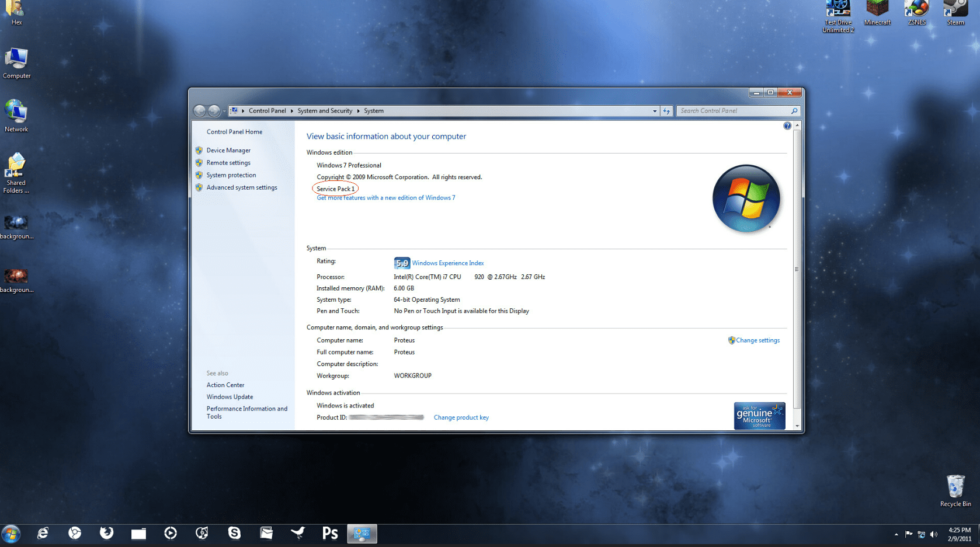Open System protection in the sidebar
The height and width of the screenshot is (547, 980).
coord(231,175)
